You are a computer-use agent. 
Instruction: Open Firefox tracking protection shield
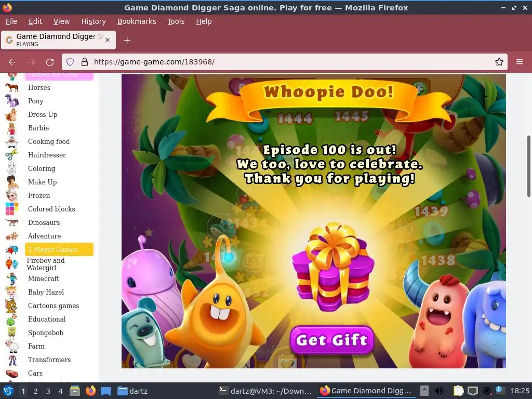[70, 62]
